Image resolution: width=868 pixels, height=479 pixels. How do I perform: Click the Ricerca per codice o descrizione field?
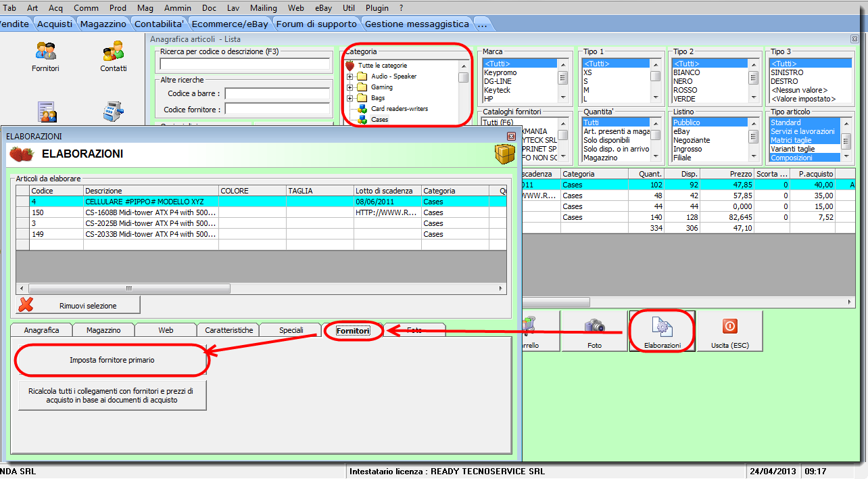tap(245, 64)
